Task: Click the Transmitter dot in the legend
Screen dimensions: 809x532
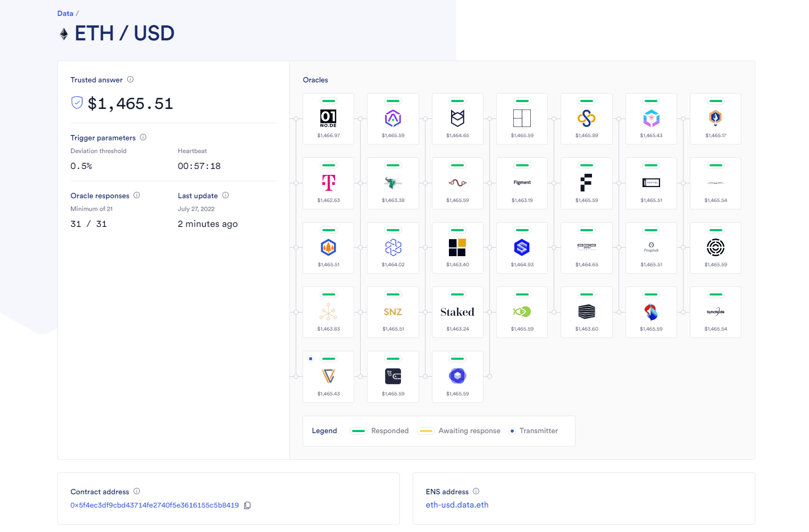Action: tap(512, 431)
